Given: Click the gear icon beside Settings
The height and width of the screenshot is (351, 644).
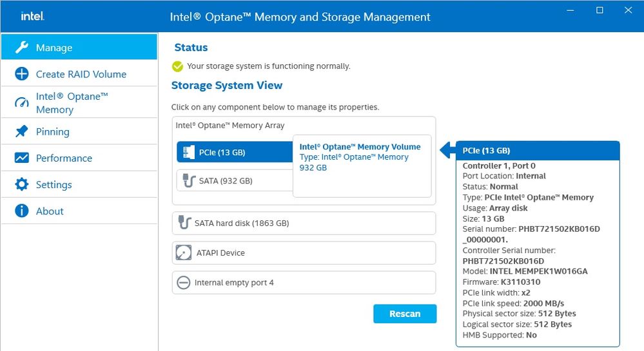Looking at the screenshot, I should coord(22,184).
